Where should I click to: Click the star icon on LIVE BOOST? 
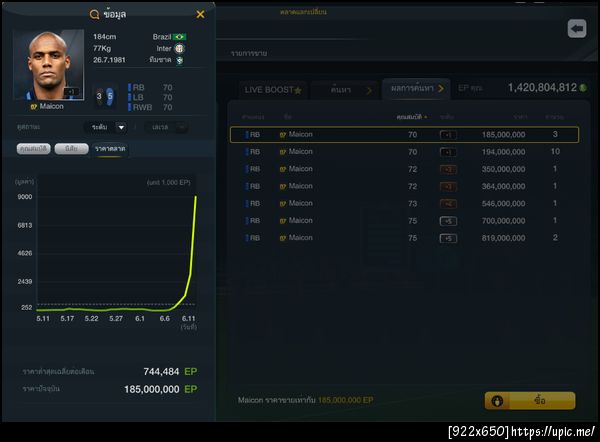[x=298, y=90]
